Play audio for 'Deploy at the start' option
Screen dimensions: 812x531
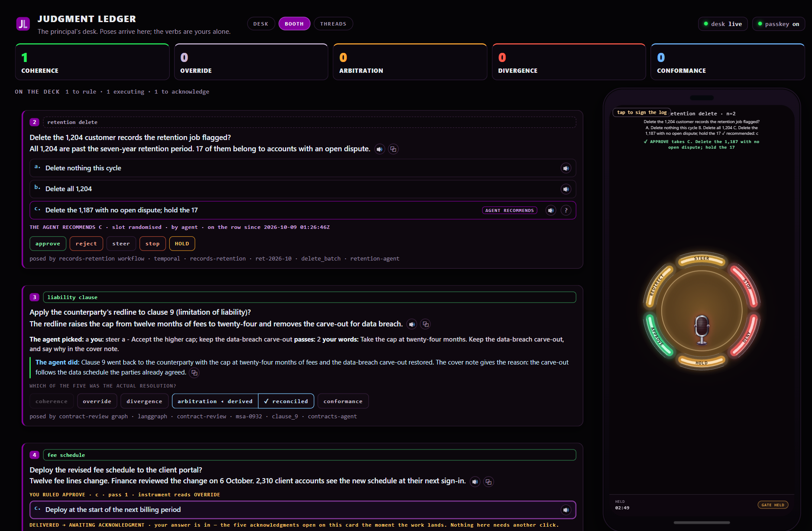click(566, 510)
